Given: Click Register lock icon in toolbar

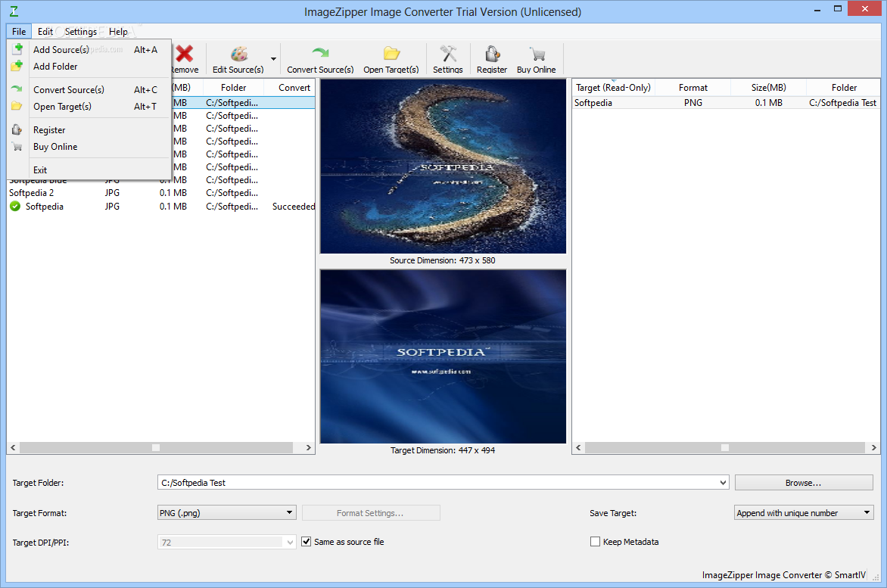Looking at the screenshot, I should coord(492,54).
